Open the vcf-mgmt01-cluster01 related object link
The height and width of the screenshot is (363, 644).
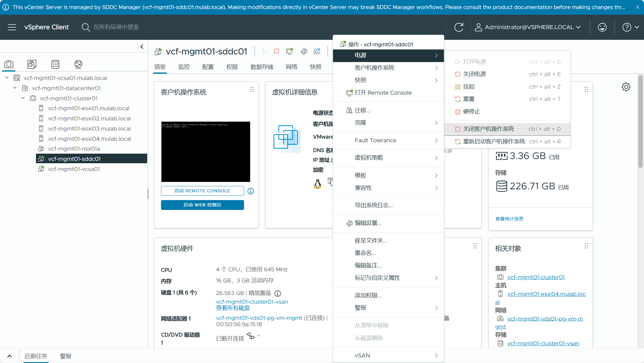(x=536, y=277)
